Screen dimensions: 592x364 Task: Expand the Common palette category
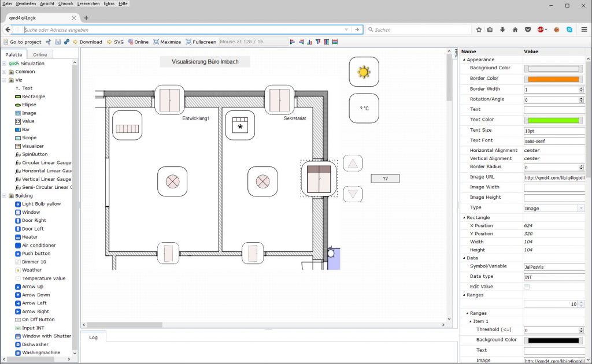pyautogui.click(x=4, y=72)
